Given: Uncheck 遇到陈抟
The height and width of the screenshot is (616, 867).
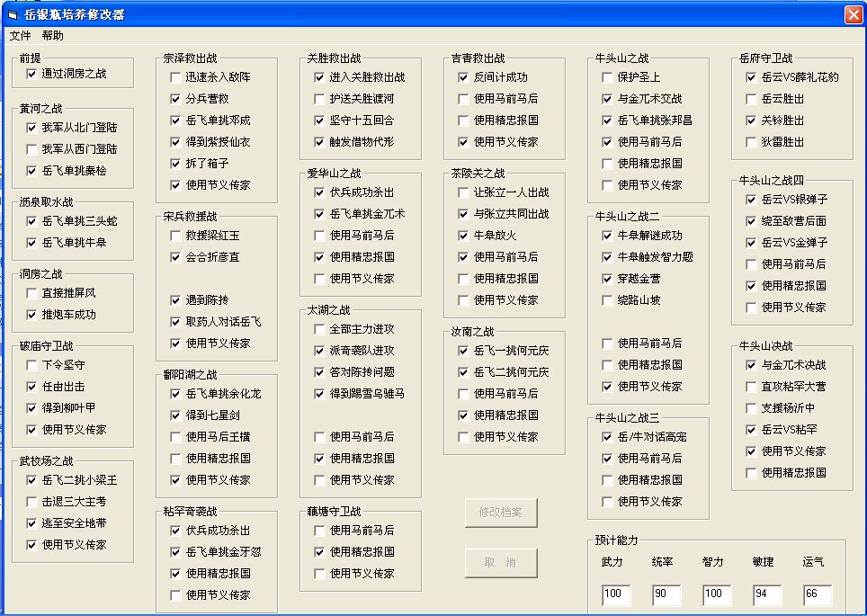Looking at the screenshot, I should tap(175, 300).
